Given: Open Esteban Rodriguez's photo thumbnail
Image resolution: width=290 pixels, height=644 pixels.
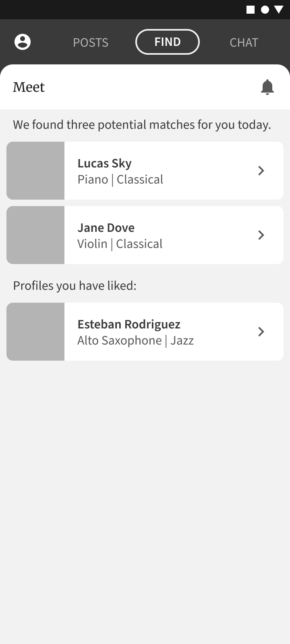Looking at the screenshot, I should 35,332.
